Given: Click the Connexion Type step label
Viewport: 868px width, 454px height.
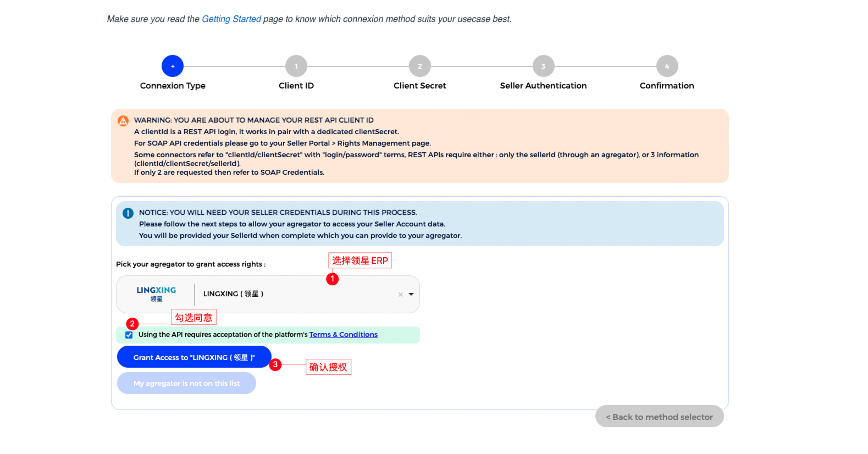Looking at the screenshot, I should coord(173,86).
